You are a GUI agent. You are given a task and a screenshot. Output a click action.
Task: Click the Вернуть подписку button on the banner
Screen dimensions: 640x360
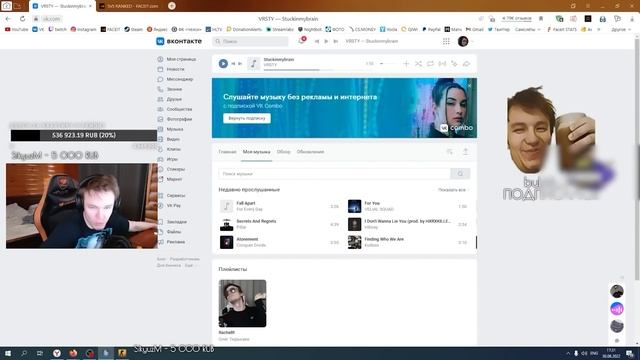tap(247, 118)
